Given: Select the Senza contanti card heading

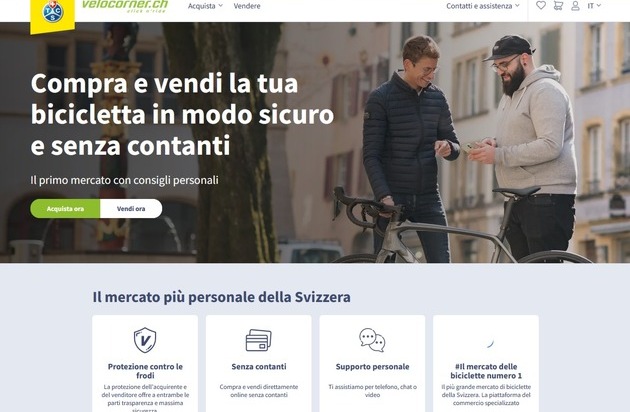Looking at the screenshot, I should click(x=259, y=367).
